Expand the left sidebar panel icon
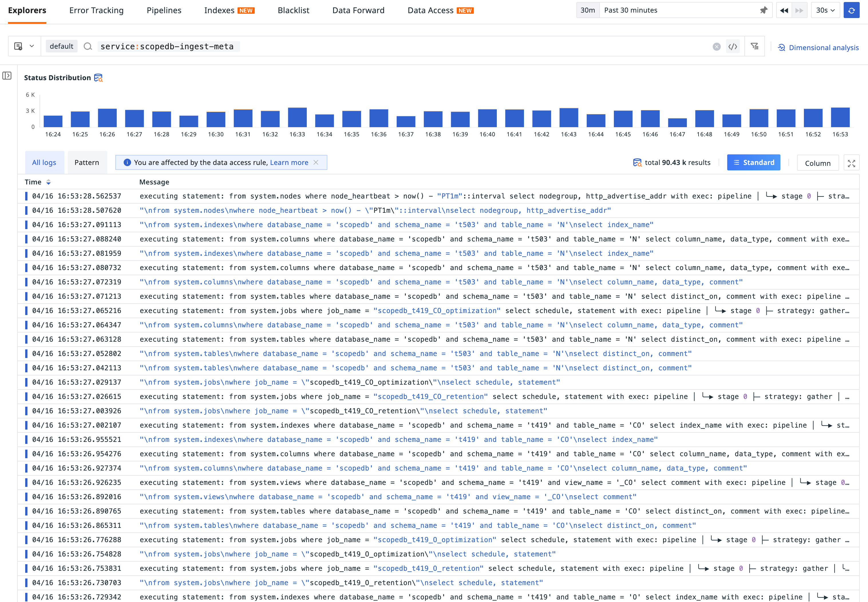868x602 pixels. (7, 76)
